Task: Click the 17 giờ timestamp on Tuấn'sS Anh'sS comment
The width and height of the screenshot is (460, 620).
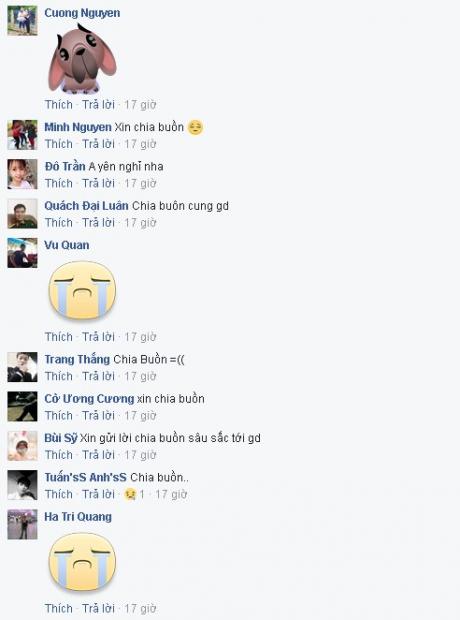Action: (171, 494)
